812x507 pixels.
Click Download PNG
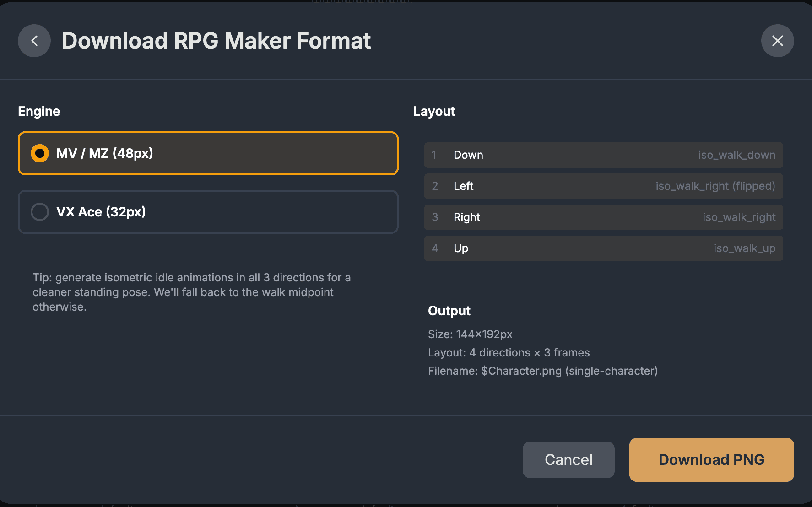point(711,460)
